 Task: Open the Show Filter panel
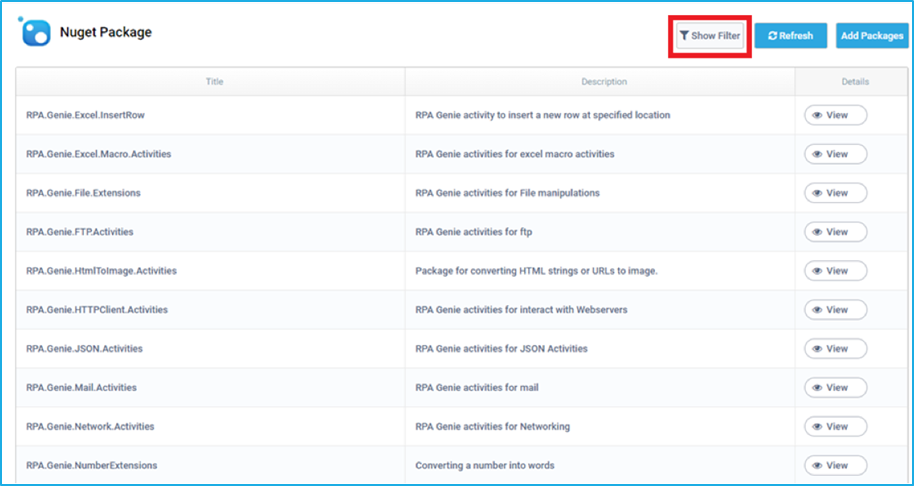[x=710, y=36]
